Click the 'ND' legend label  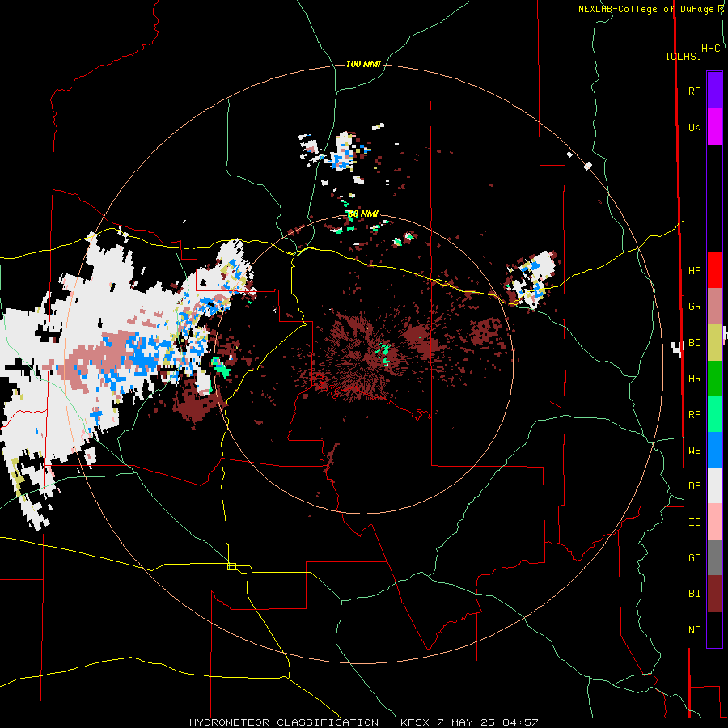pos(694,629)
